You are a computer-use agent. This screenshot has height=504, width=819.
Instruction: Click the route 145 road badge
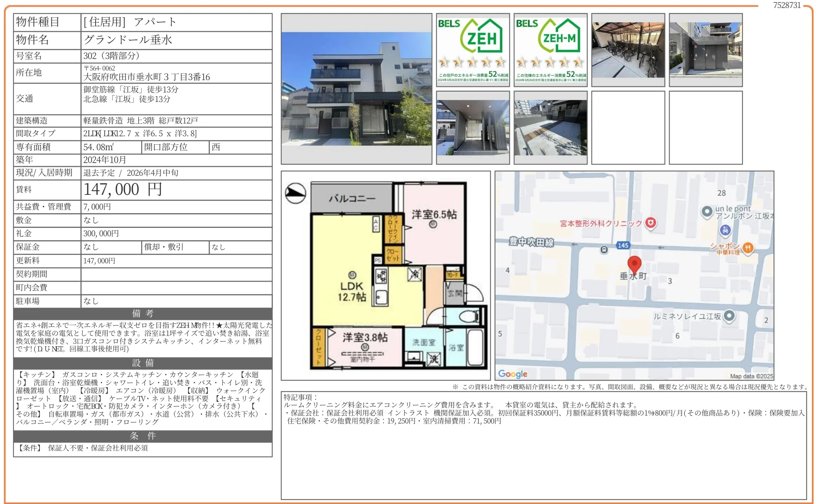[x=623, y=245]
